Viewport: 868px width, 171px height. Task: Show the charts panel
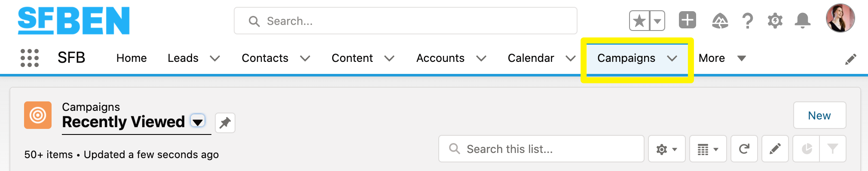point(807,149)
